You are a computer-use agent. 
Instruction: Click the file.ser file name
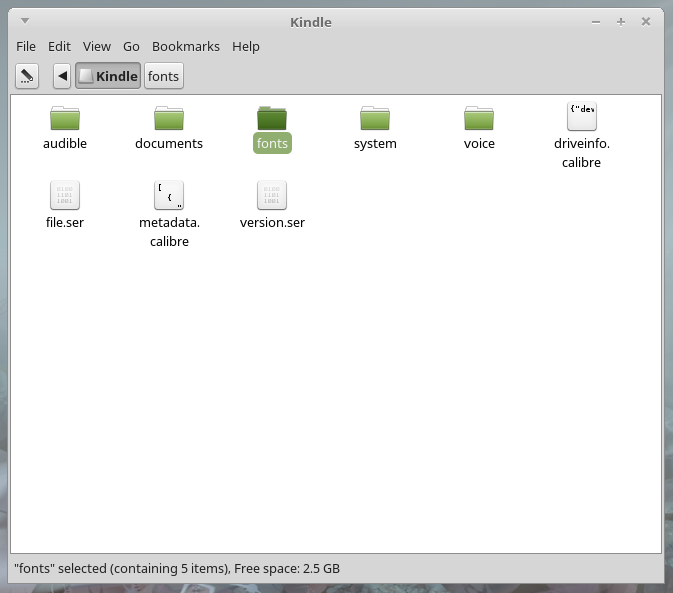click(x=65, y=222)
